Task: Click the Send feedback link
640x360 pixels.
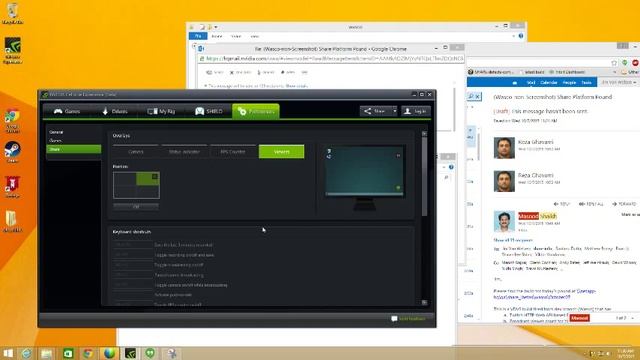Action: pyautogui.click(x=408, y=319)
